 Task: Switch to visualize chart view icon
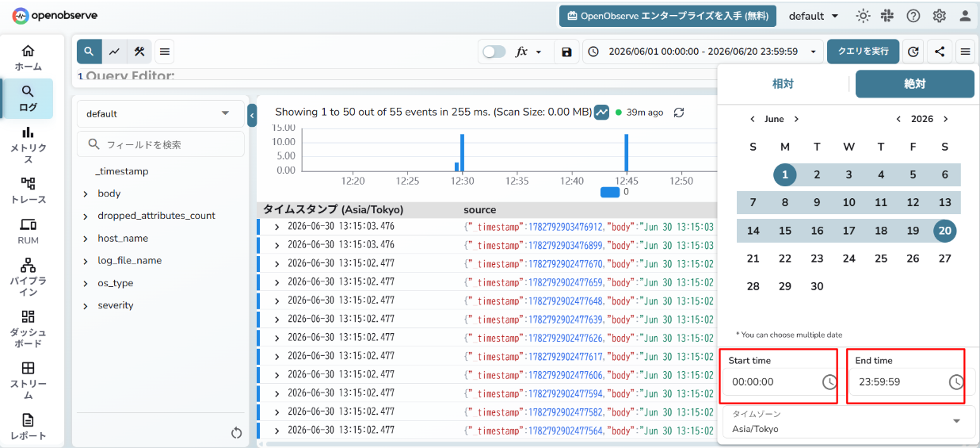[114, 52]
